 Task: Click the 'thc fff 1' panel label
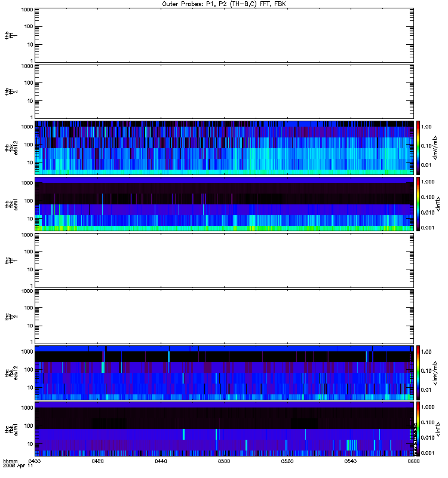[x=11, y=261]
